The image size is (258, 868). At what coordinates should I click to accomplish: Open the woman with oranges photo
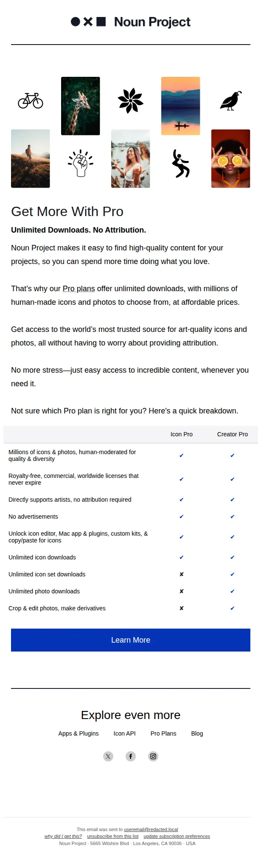click(x=231, y=159)
